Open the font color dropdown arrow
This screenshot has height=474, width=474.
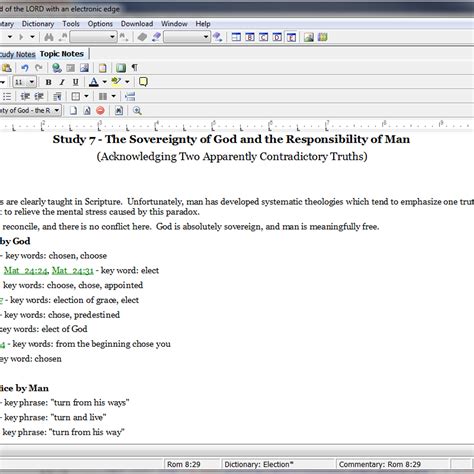(x=105, y=82)
